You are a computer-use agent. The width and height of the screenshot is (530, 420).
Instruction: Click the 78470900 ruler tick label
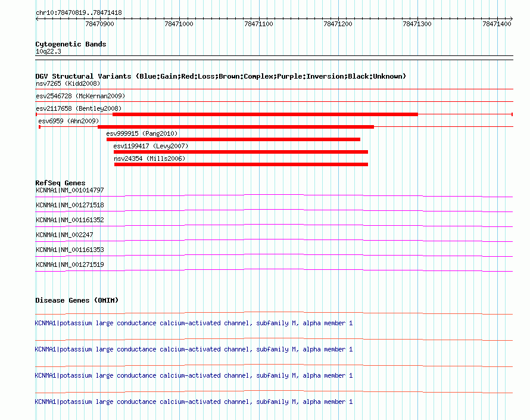click(99, 24)
